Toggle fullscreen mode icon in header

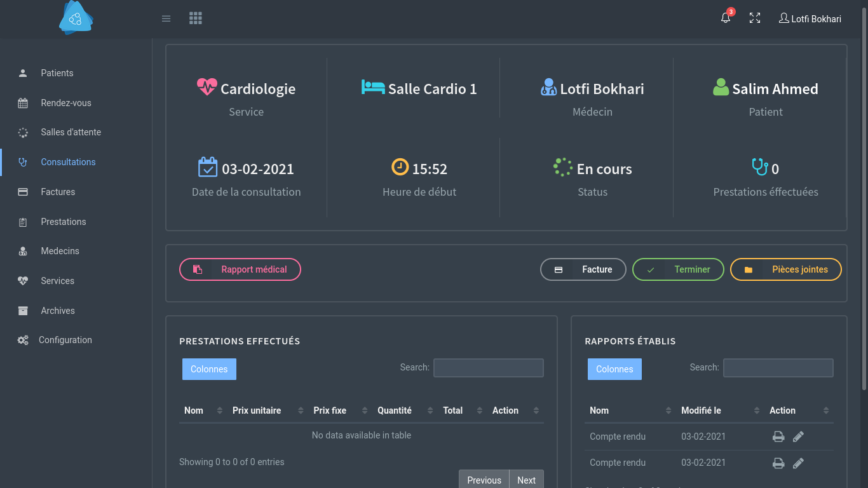click(755, 18)
